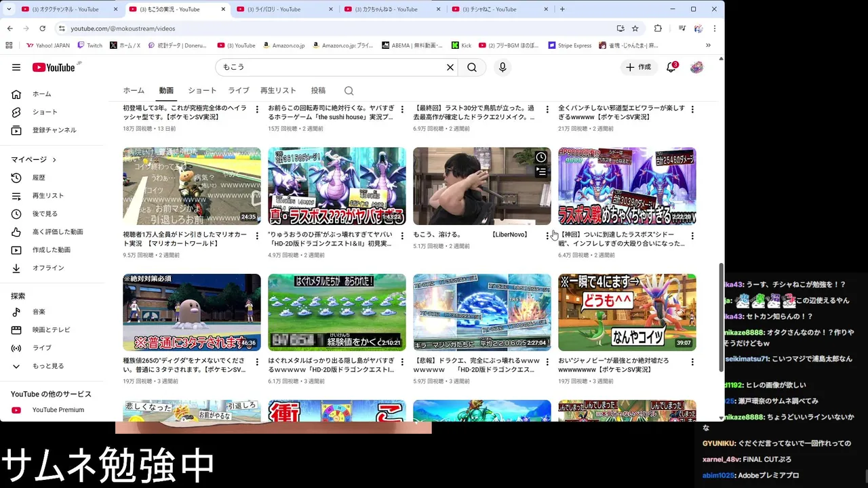The height and width of the screenshot is (488, 868).
Task: Open ラスボス戦 シドー video thumbnail
Action: [627, 186]
